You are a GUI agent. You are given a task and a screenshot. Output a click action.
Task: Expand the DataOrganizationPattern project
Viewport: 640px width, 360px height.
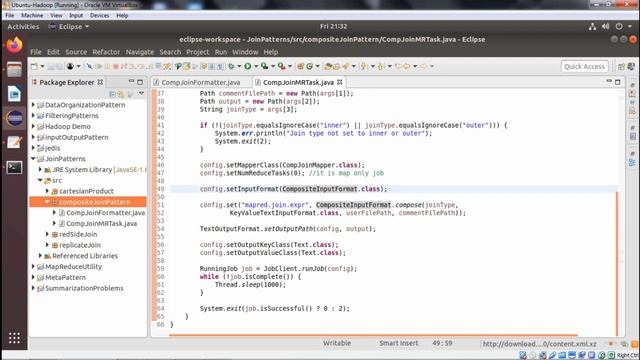pos(33,105)
